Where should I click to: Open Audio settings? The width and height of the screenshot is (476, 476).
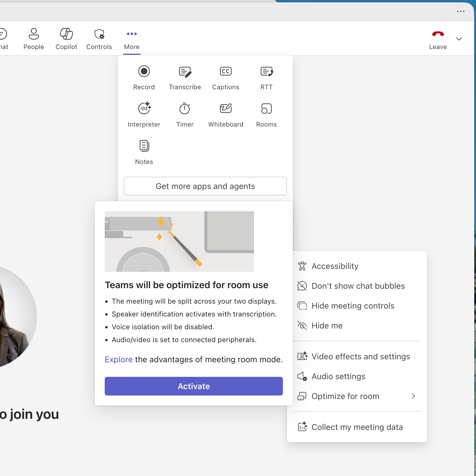(357, 376)
